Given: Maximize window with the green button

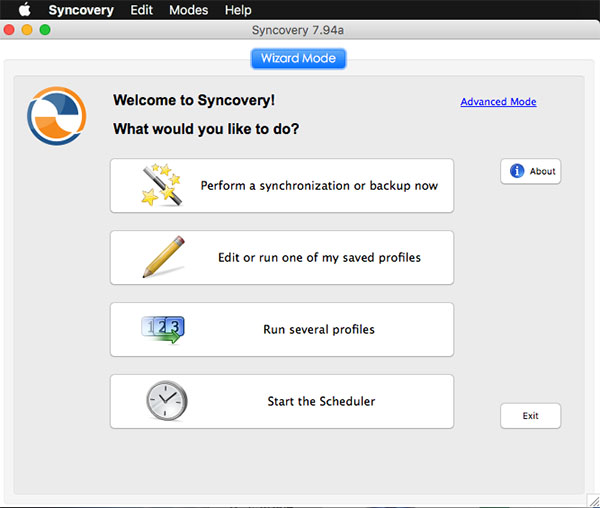Looking at the screenshot, I should (45, 30).
